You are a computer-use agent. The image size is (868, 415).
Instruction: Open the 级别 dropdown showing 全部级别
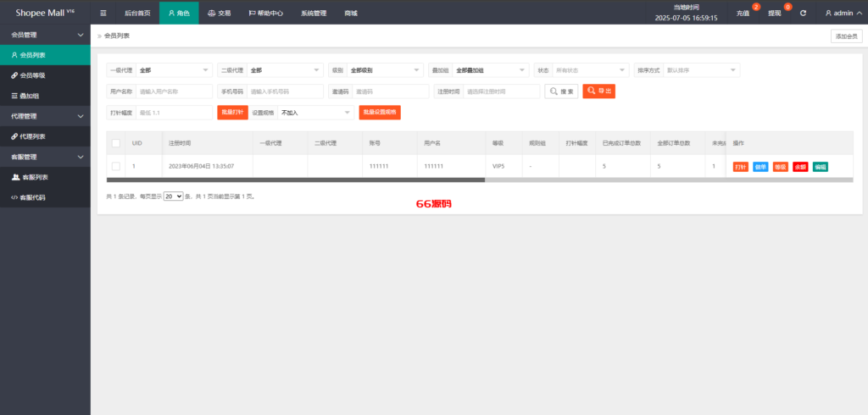click(386, 70)
